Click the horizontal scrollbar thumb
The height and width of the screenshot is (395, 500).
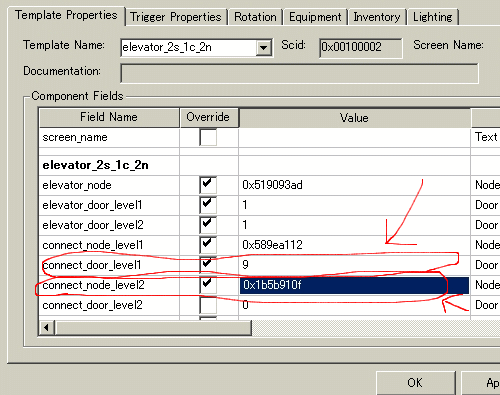[x=153, y=328]
